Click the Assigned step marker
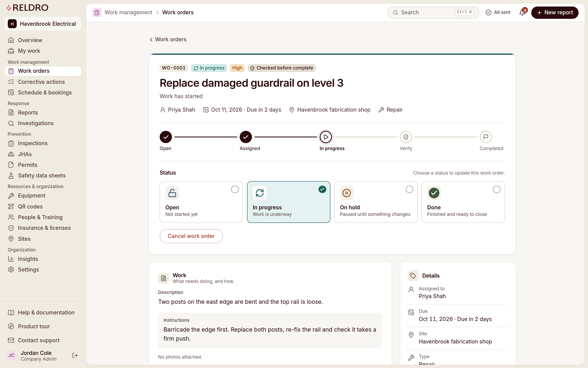 [x=246, y=137]
